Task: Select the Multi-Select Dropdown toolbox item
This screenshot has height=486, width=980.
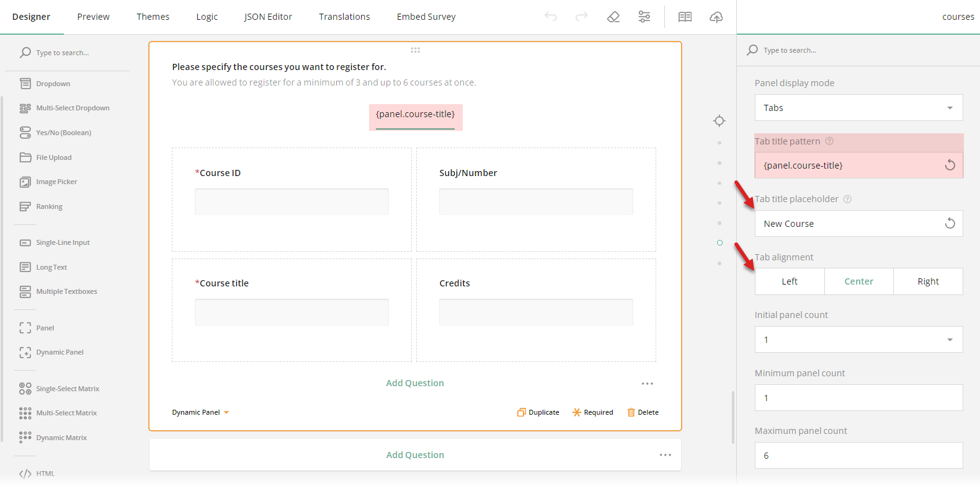Action: tap(65, 108)
